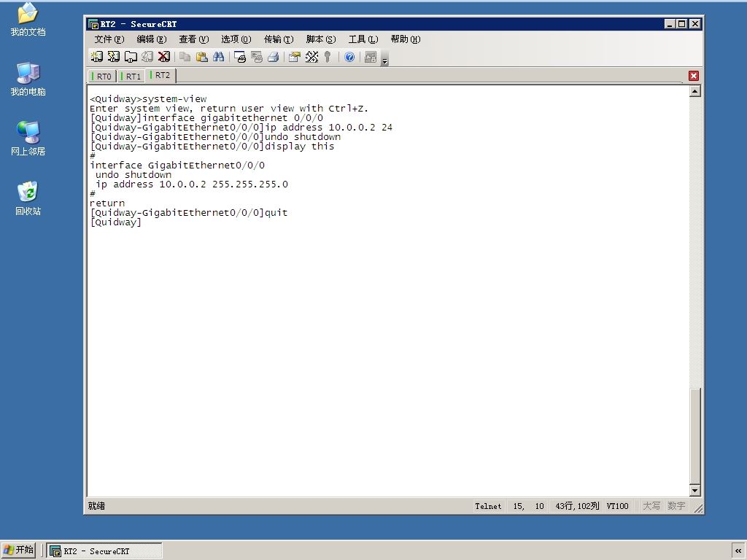The height and width of the screenshot is (560, 747).
Task: Click the 就绪 status text
Action: [97, 506]
